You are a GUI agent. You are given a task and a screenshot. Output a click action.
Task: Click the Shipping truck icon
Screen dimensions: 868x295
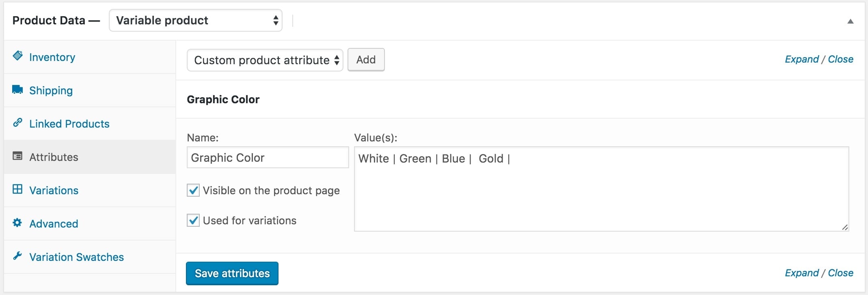click(17, 89)
